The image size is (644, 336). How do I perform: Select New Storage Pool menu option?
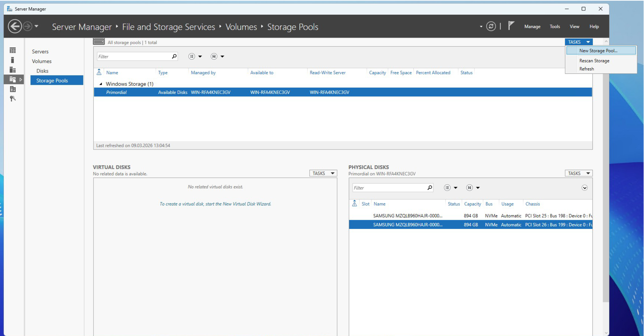[x=598, y=51]
